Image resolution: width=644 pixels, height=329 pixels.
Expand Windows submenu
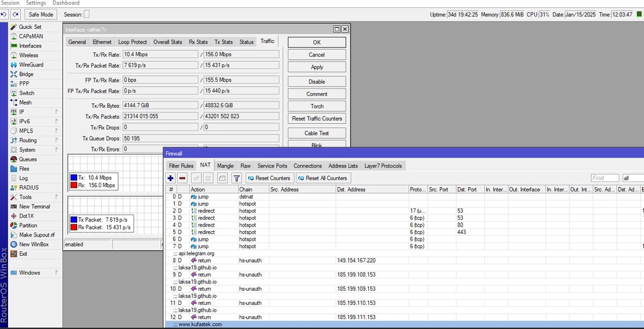click(x=56, y=273)
